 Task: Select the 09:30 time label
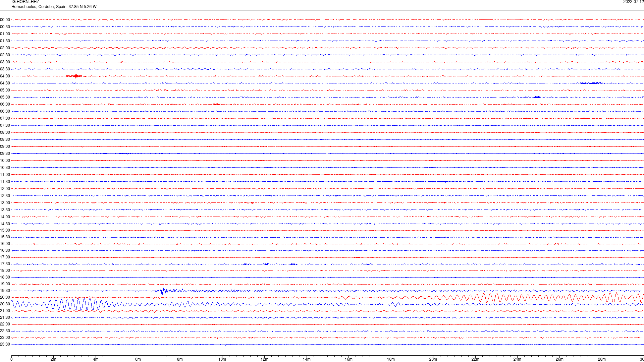(x=5, y=154)
